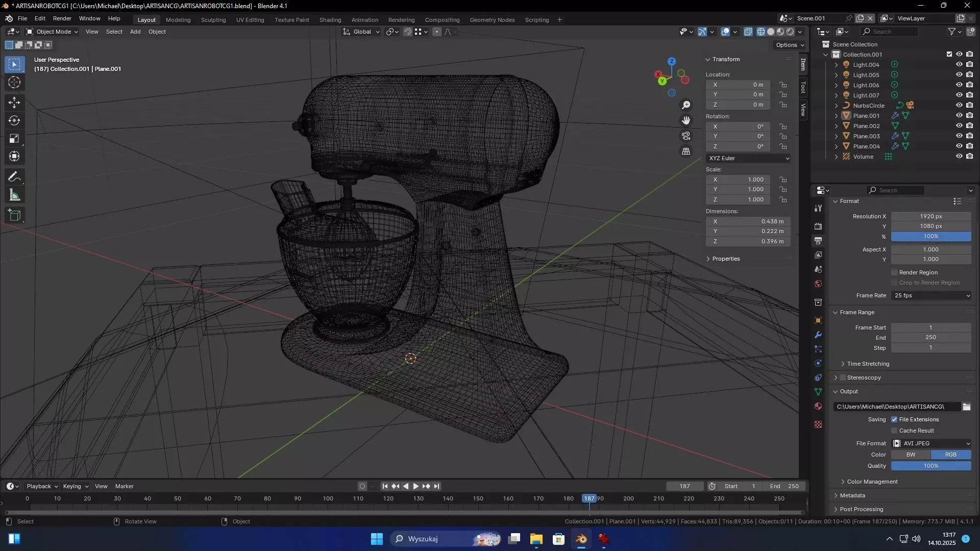Open the Frame Rate dropdown
Viewport: 980px width, 551px height.
pyautogui.click(x=932, y=295)
